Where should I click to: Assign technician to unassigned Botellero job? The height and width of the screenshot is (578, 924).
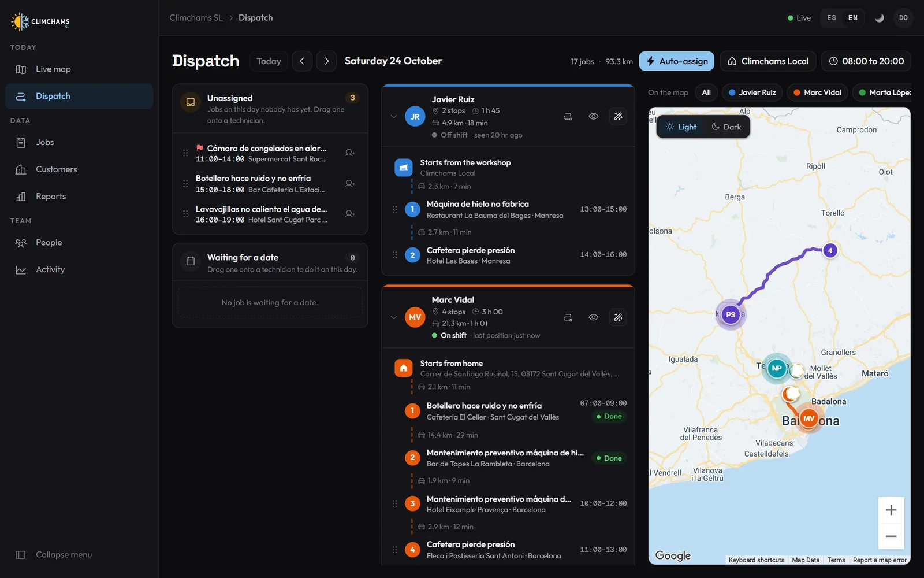pyautogui.click(x=350, y=183)
